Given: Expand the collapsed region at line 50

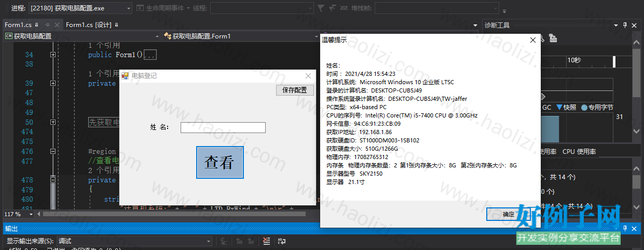Looking at the screenshot, I should pos(53,123).
